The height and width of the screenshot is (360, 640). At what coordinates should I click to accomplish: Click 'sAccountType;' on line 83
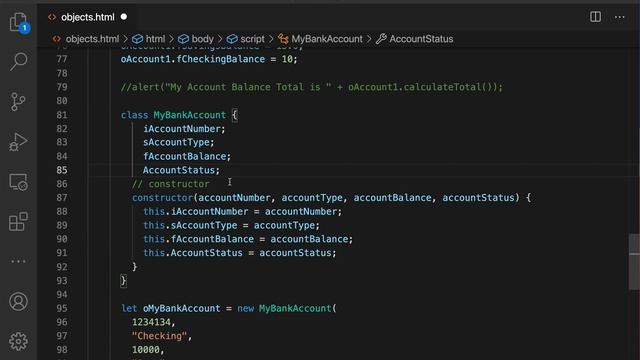tap(178, 142)
